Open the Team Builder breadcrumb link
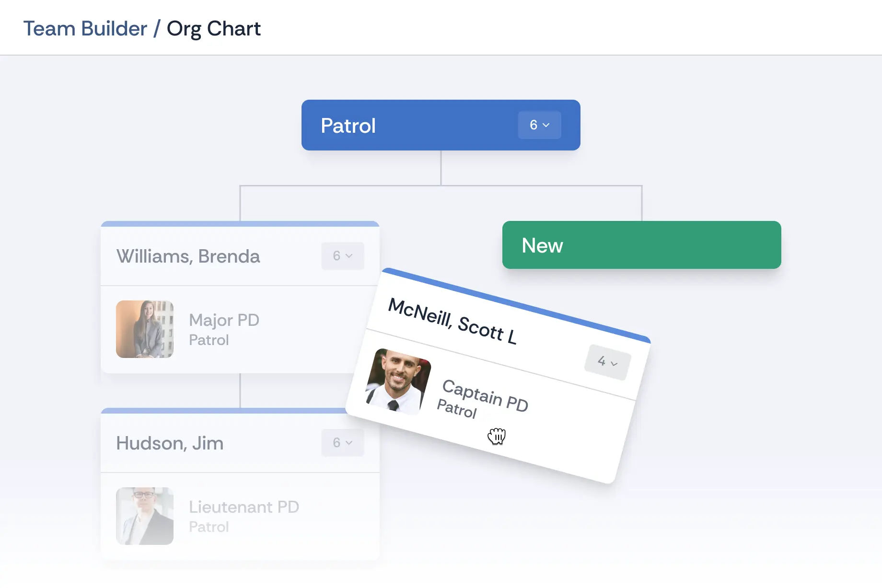The height and width of the screenshot is (588, 882). tap(85, 29)
